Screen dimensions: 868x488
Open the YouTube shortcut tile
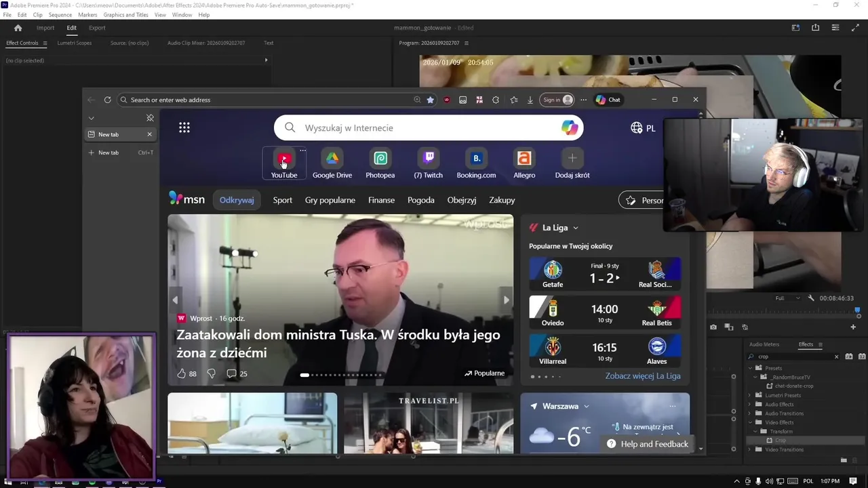284,164
